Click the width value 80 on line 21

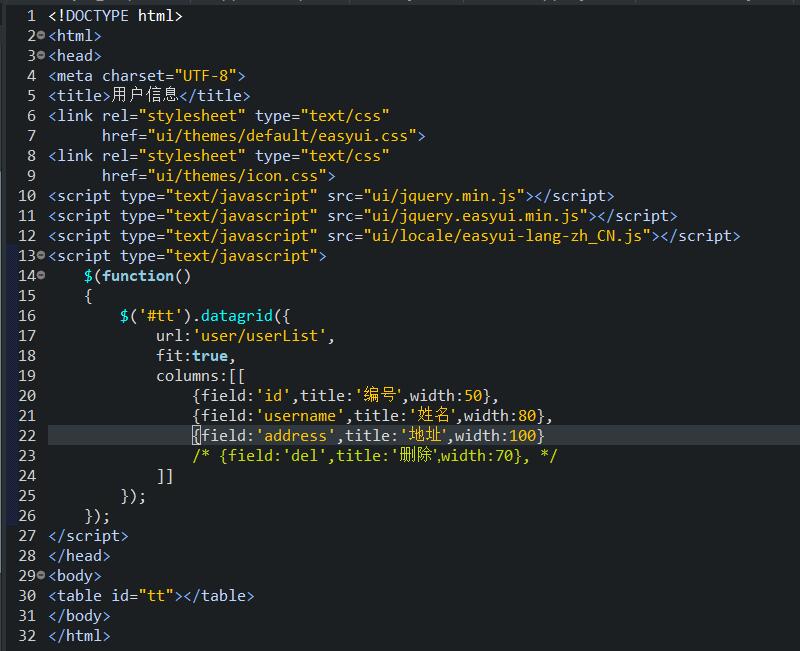tap(527, 416)
